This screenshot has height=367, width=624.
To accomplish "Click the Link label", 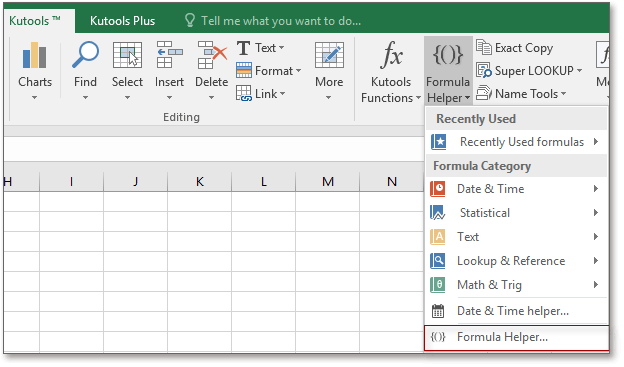I will tap(266, 94).
